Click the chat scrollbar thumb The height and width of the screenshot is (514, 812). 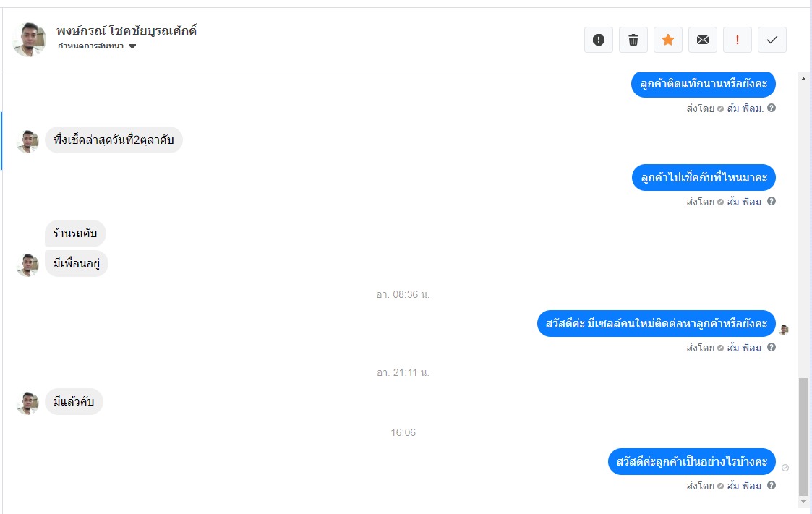point(803,437)
